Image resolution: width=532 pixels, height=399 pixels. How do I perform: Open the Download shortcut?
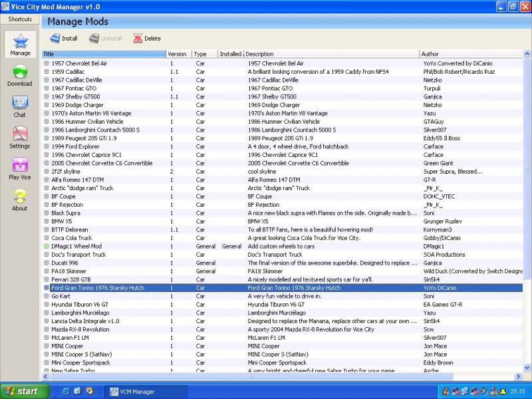20,76
